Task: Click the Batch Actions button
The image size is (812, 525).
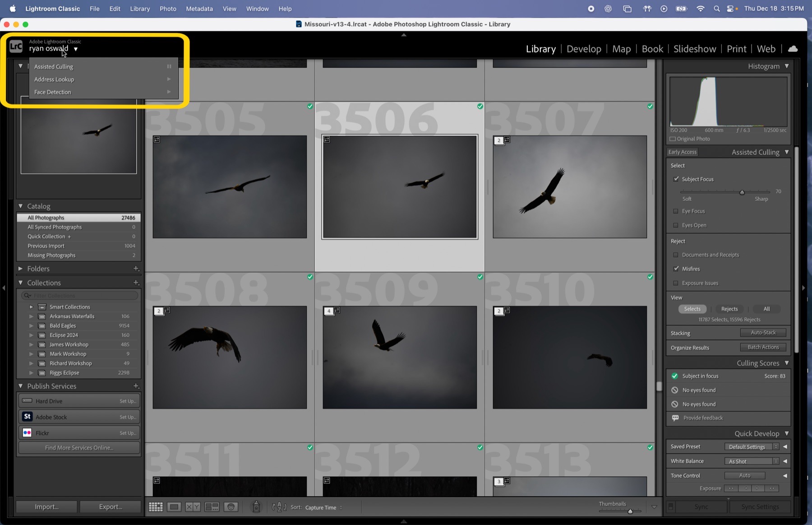Action: point(763,347)
